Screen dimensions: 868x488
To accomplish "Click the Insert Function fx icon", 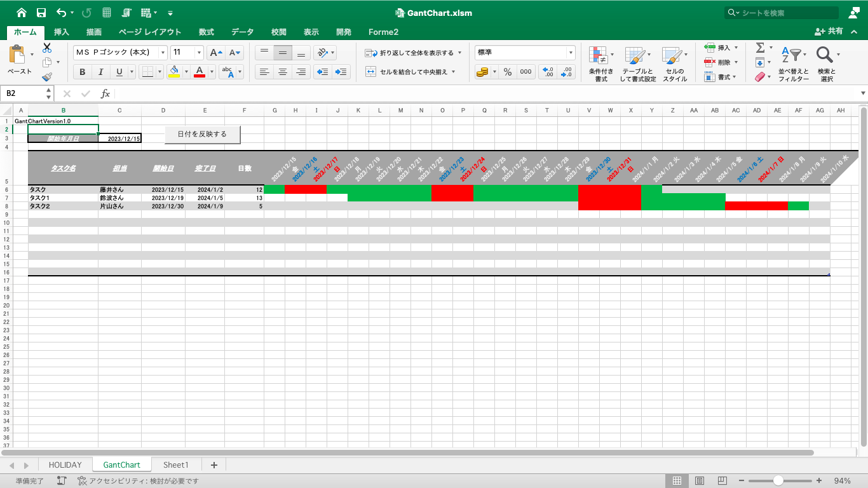I will [105, 93].
